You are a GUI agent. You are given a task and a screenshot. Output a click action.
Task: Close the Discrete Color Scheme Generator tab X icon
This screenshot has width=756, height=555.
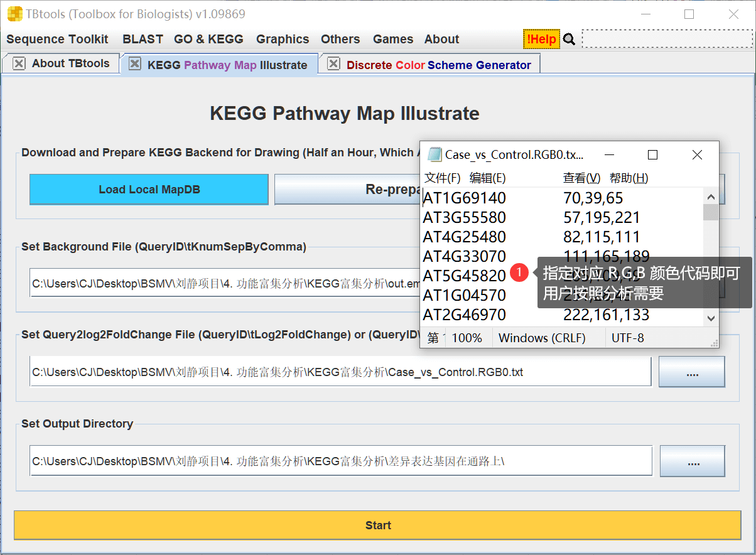(x=334, y=64)
